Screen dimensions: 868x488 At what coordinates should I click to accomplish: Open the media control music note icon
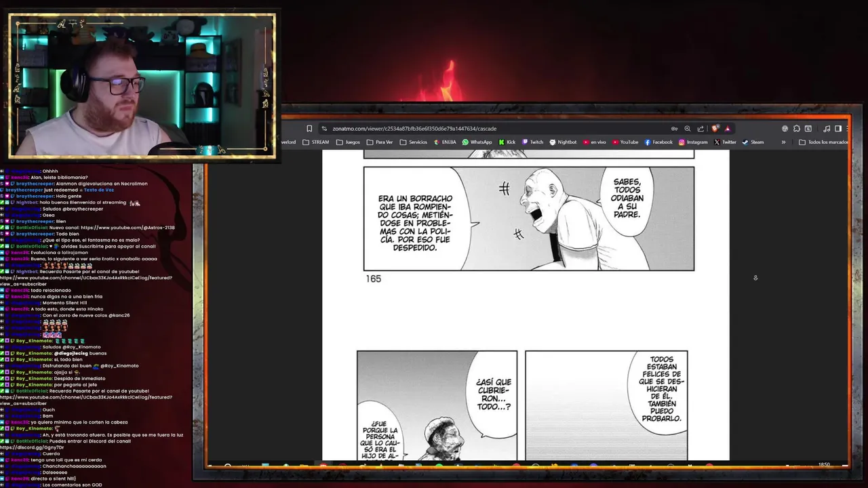[x=827, y=129]
